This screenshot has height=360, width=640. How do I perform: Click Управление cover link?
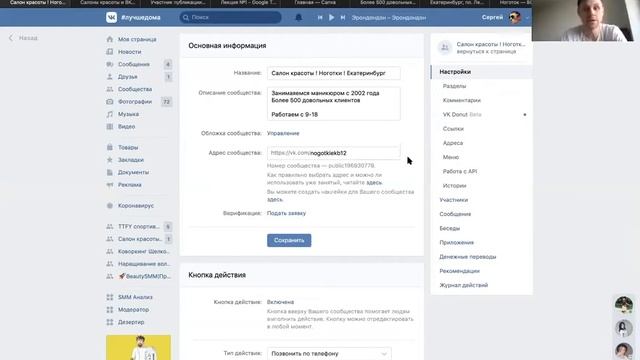283,133
